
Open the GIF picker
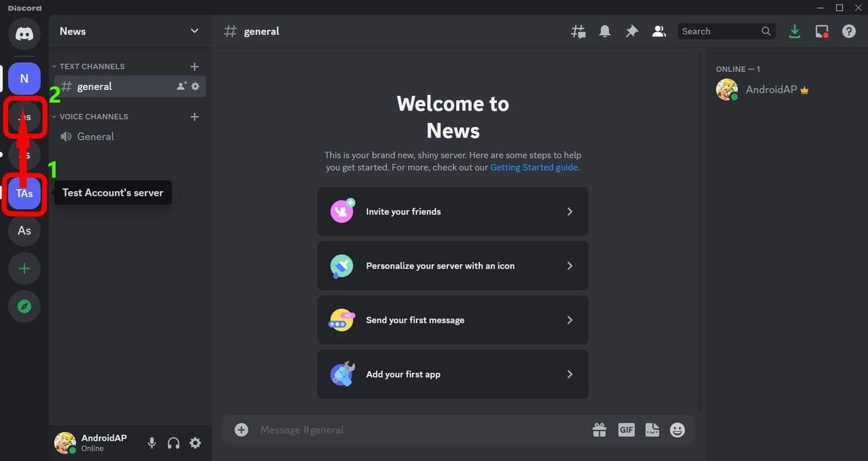click(x=626, y=430)
